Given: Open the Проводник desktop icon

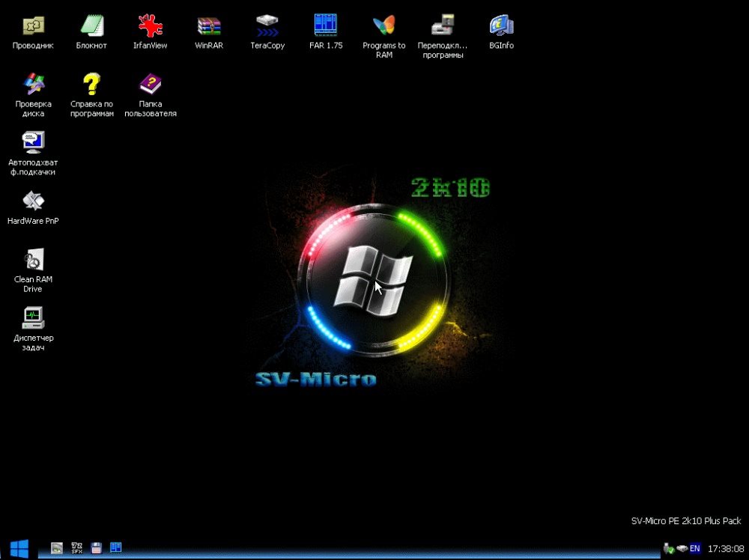Looking at the screenshot, I should [x=33, y=26].
